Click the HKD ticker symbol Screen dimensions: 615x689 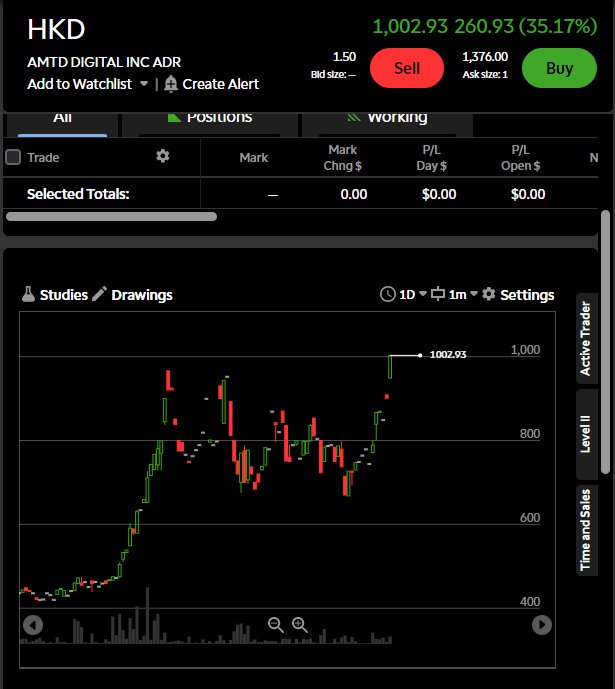click(56, 29)
